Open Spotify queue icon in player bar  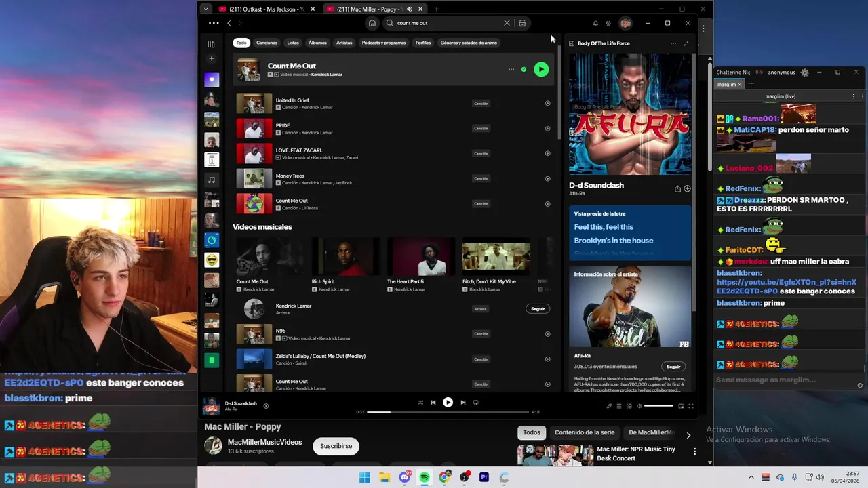(x=619, y=406)
